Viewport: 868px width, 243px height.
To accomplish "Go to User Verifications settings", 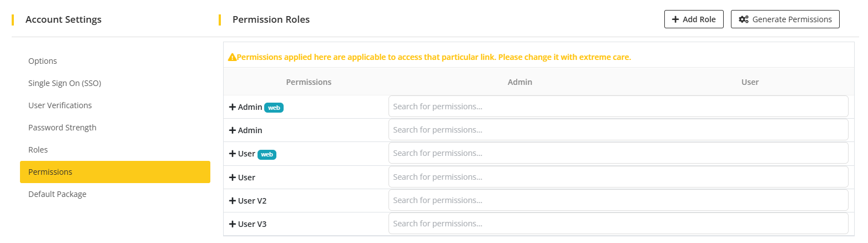I will 60,105.
